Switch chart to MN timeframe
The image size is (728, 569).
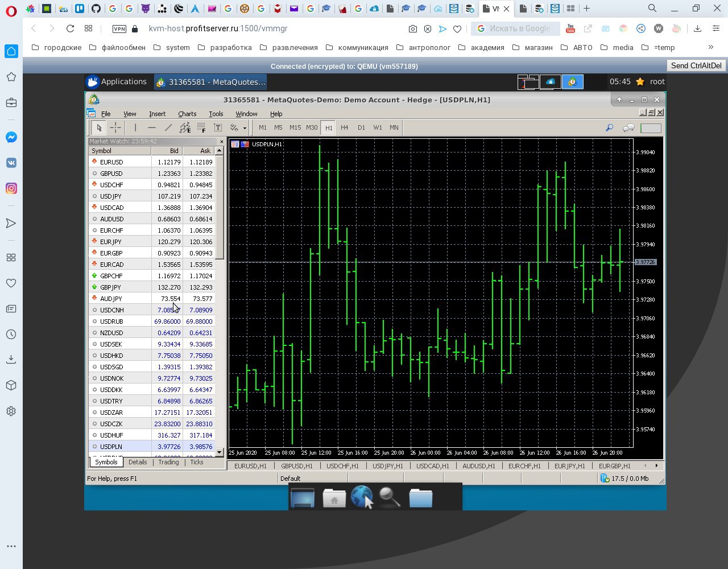pos(394,127)
